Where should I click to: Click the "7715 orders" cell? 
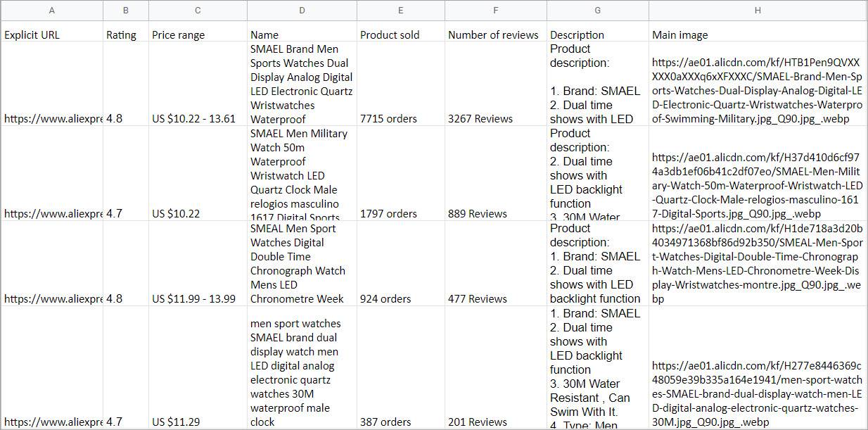point(401,84)
